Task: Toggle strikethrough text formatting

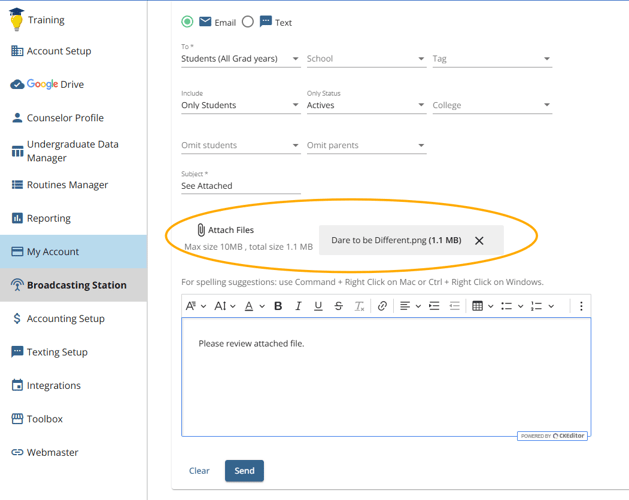Action: point(338,306)
